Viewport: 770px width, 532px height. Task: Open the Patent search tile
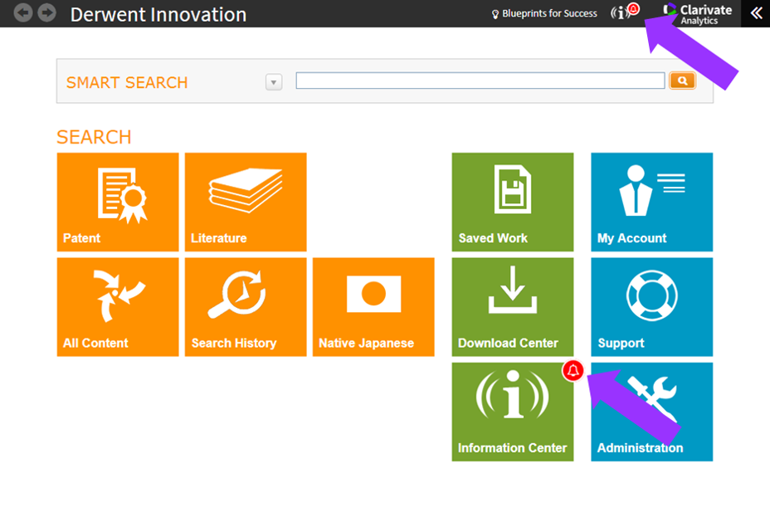coord(118,202)
